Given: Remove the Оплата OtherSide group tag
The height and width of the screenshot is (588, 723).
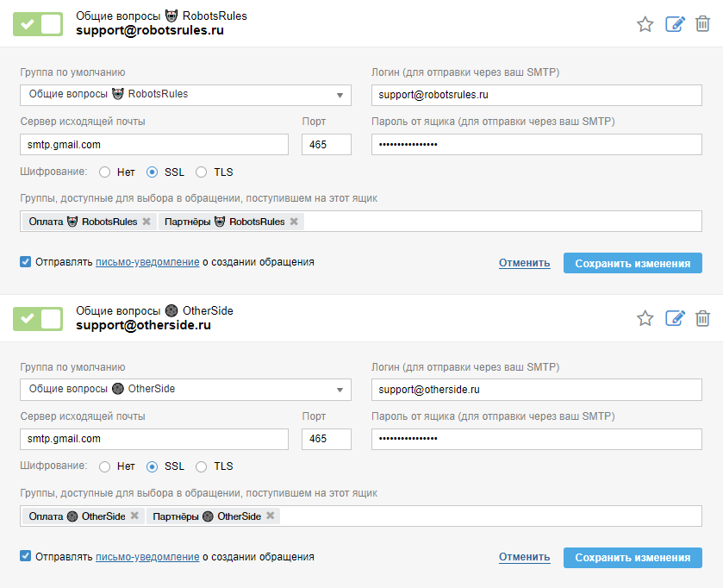Looking at the screenshot, I should tap(134, 516).
